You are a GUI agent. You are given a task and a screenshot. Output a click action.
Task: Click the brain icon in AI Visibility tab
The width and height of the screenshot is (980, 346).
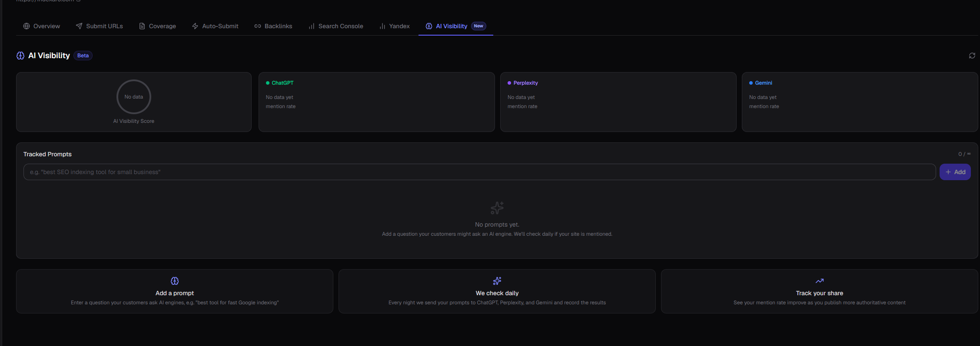pos(429,26)
